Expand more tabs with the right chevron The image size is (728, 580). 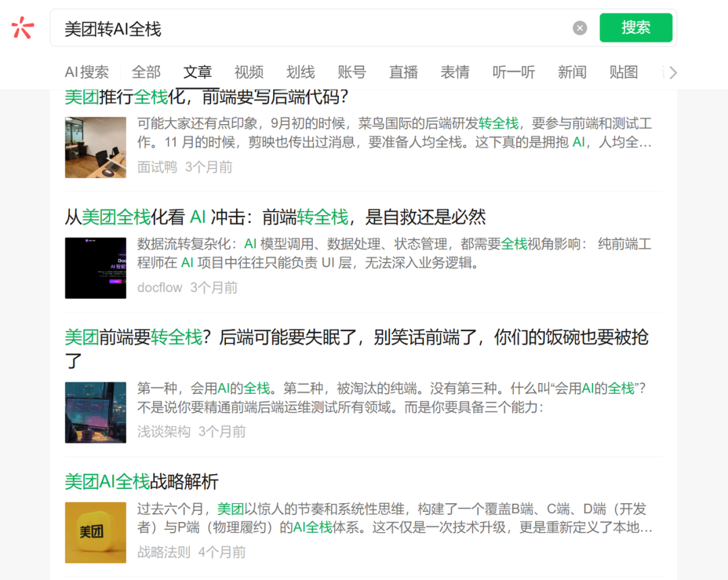[x=673, y=72]
